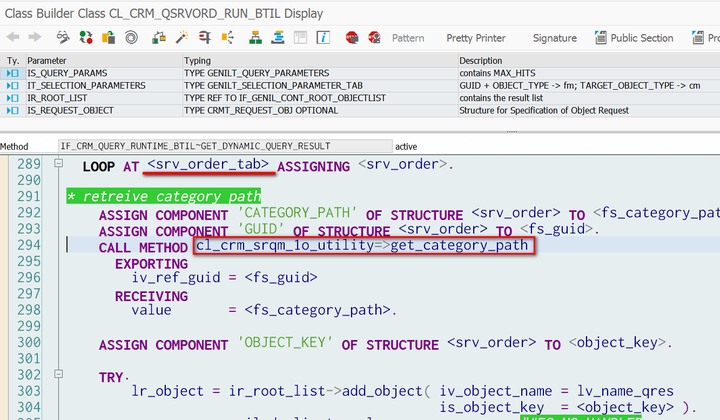This screenshot has width=720, height=420.
Task: Click the Active/Inactive toggle icon
Action: [85, 38]
